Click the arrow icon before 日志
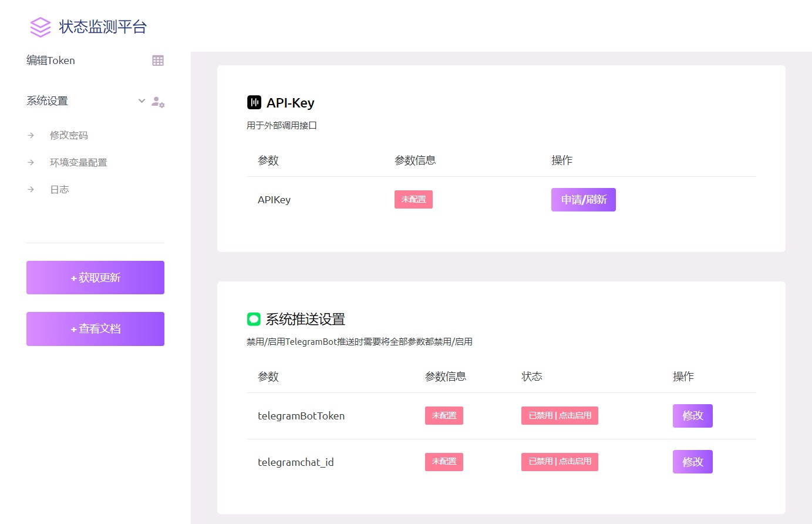 point(31,189)
